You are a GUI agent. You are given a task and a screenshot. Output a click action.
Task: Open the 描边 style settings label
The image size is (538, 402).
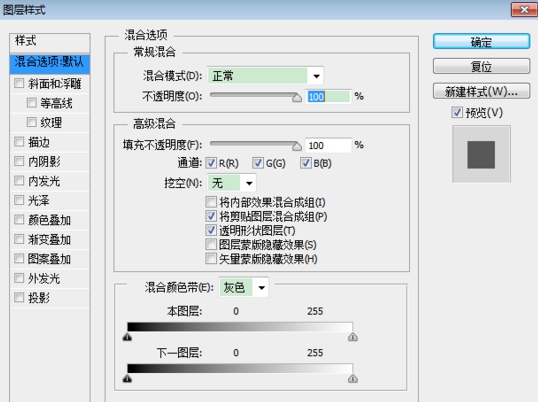[39, 142]
